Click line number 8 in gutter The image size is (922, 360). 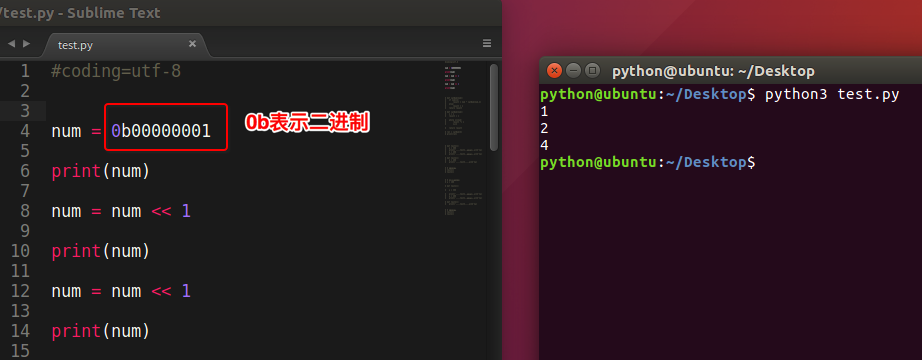coord(24,211)
